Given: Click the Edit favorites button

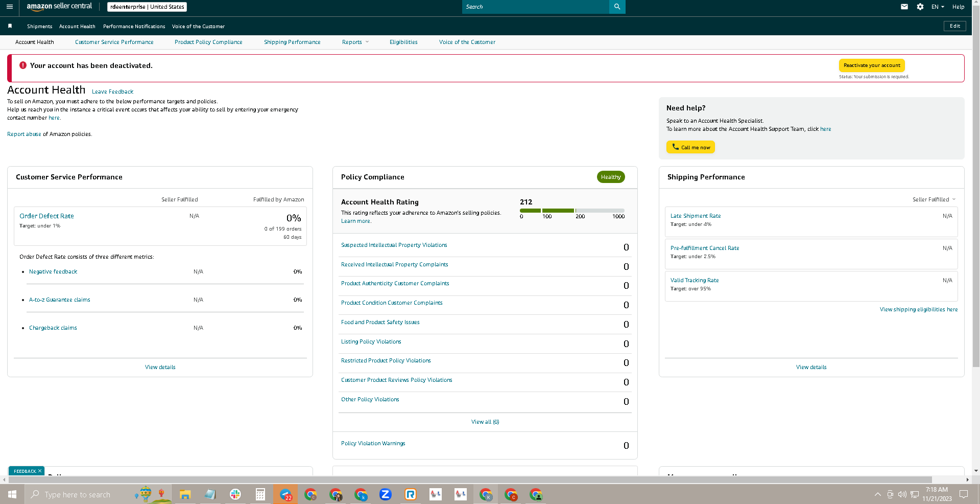Looking at the screenshot, I should tap(955, 26).
